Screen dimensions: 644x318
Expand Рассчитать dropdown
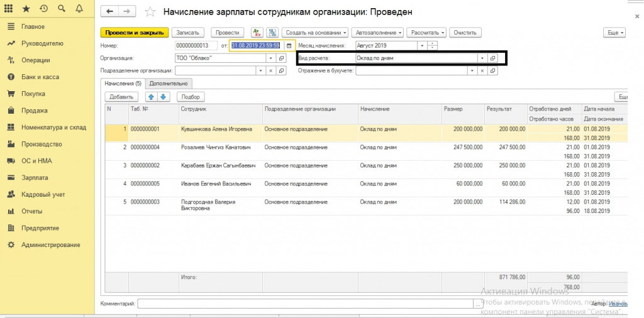(x=427, y=33)
